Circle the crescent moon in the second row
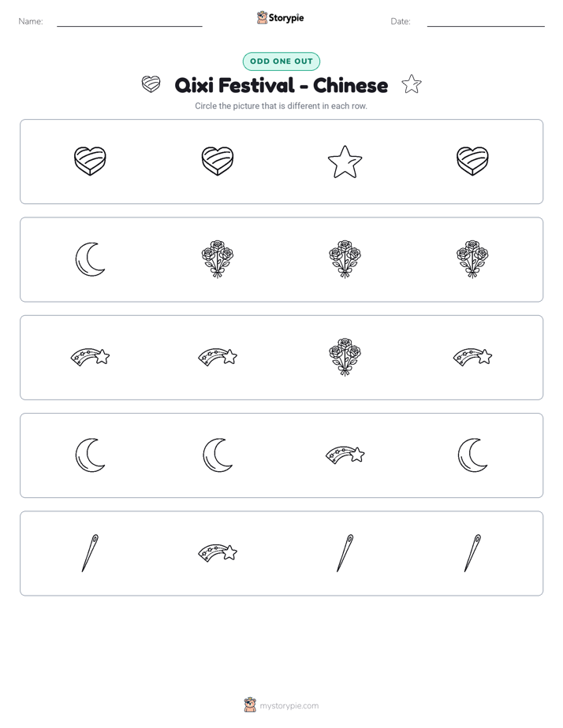 click(x=90, y=259)
